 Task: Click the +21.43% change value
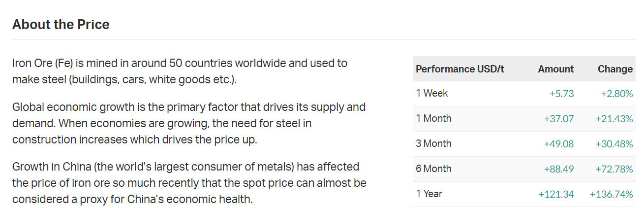pos(614,119)
